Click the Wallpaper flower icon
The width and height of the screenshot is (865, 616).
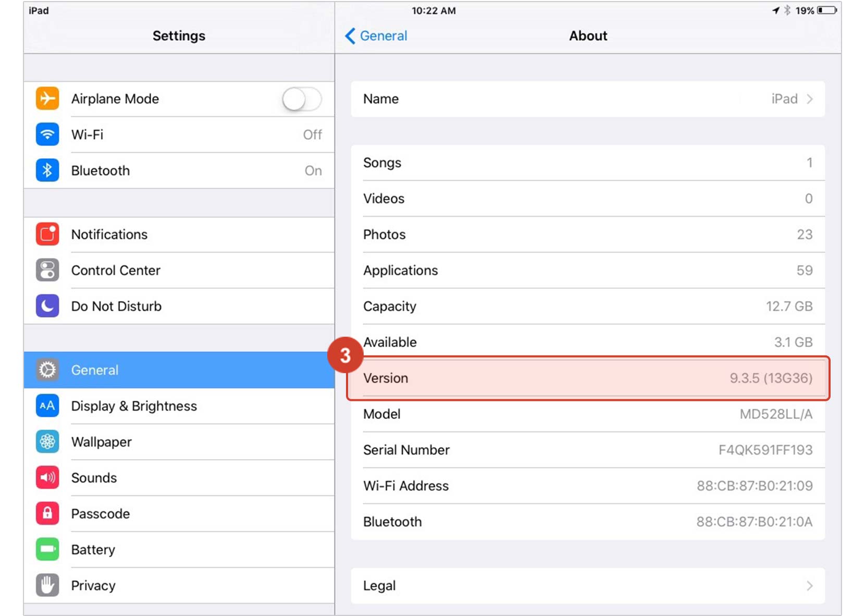(47, 442)
